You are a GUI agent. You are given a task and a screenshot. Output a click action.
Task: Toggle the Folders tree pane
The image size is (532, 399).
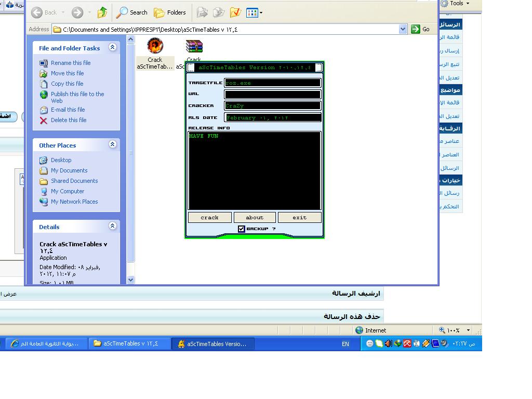click(x=170, y=12)
